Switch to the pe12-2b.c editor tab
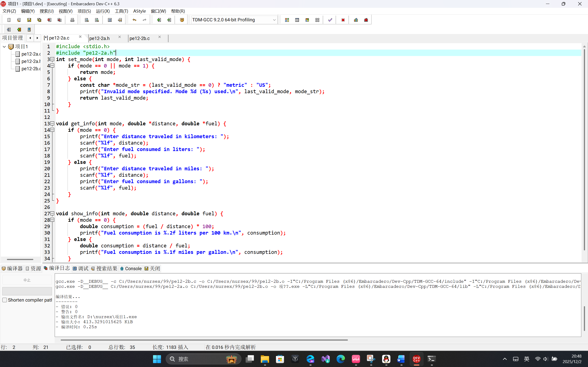The width and height of the screenshot is (588, 367). tap(140, 38)
